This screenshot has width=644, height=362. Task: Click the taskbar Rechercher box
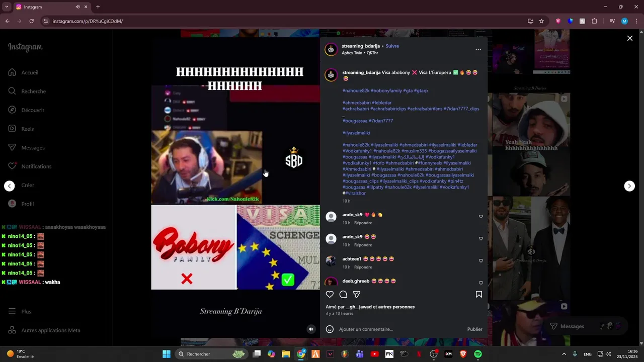(211, 354)
